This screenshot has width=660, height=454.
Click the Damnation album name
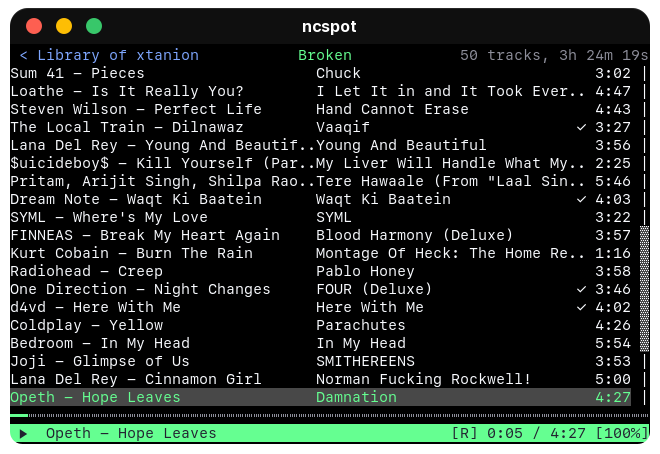pyautogui.click(x=356, y=397)
